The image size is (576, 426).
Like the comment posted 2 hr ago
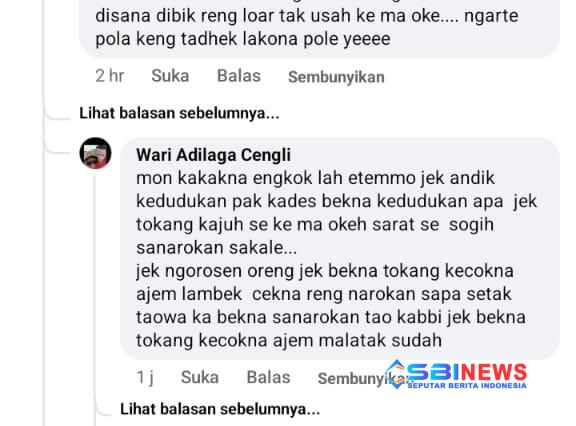pos(170,76)
